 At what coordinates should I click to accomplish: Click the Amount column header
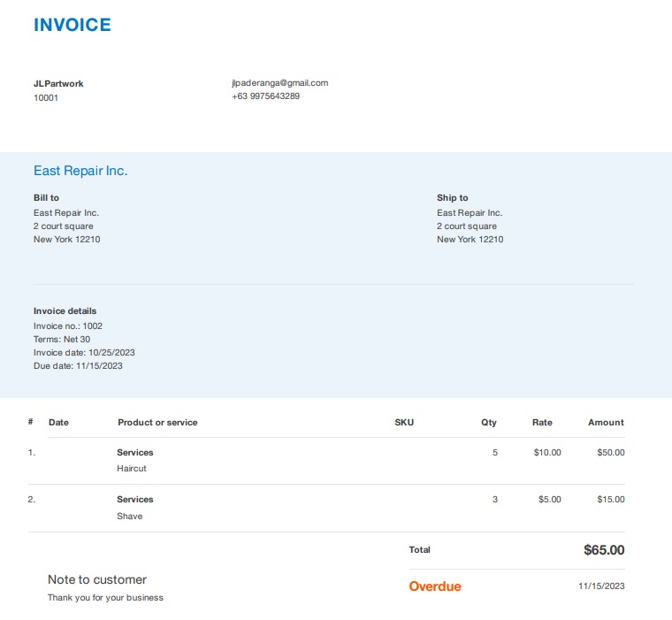(606, 423)
